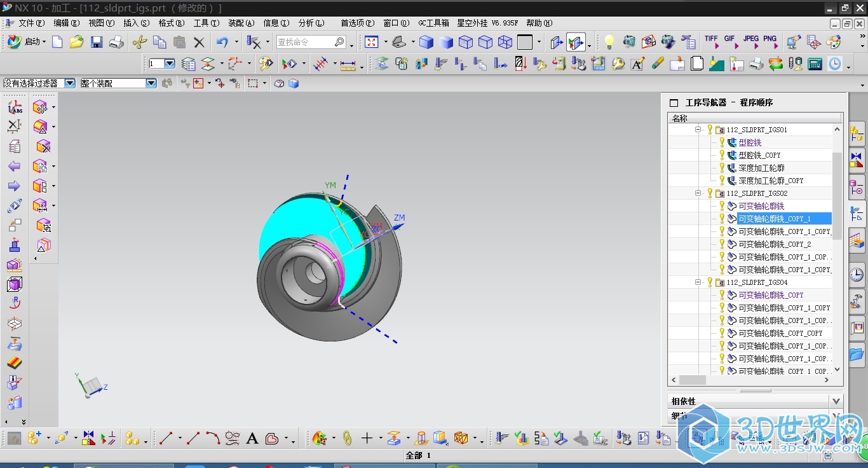Viewport: 868px width, 468px height.
Task: Collapse the 112_SLDPRT_IGS02 program group
Action: (x=698, y=193)
